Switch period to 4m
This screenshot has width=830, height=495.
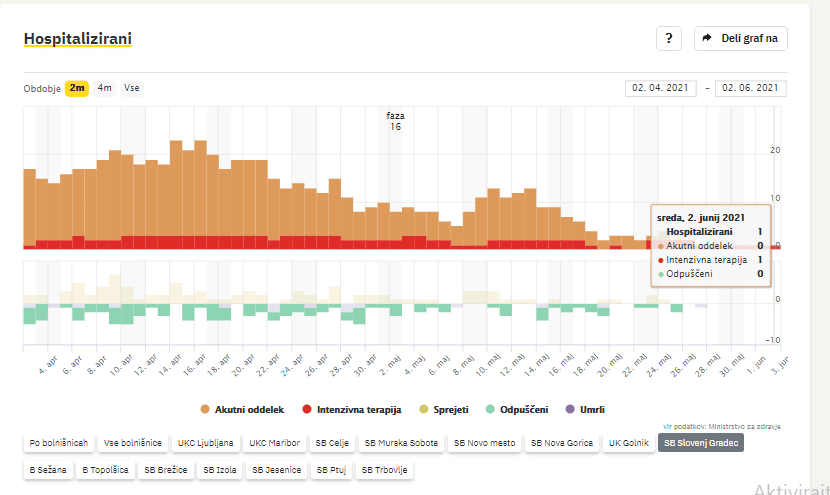tap(104, 88)
